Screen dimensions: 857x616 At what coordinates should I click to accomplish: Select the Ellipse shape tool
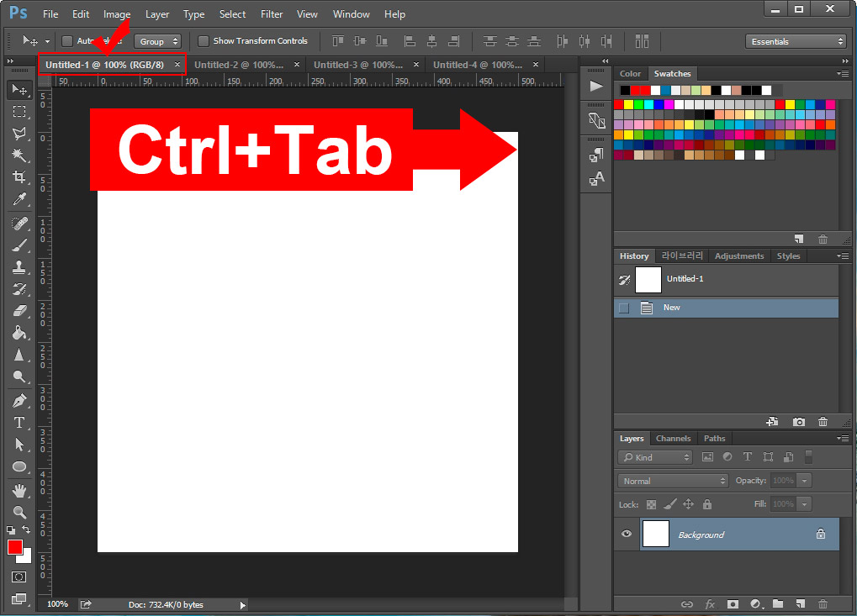(x=19, y=467)
